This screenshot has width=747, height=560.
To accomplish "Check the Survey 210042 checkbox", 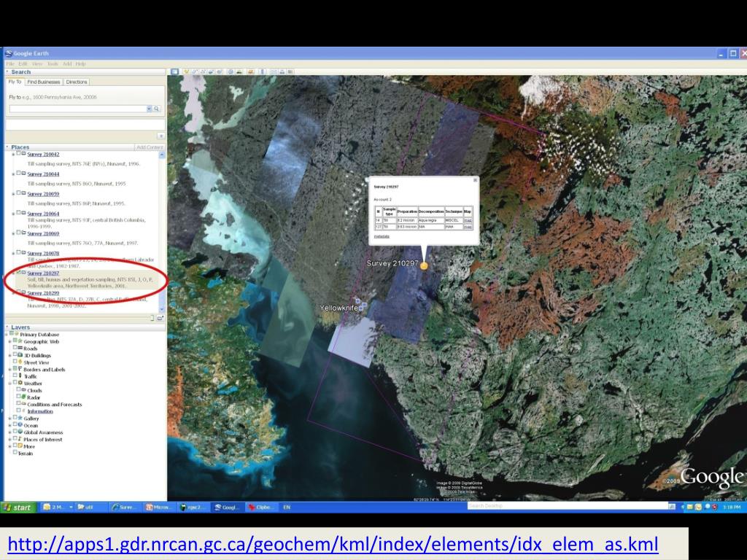I will coord(18,154).
